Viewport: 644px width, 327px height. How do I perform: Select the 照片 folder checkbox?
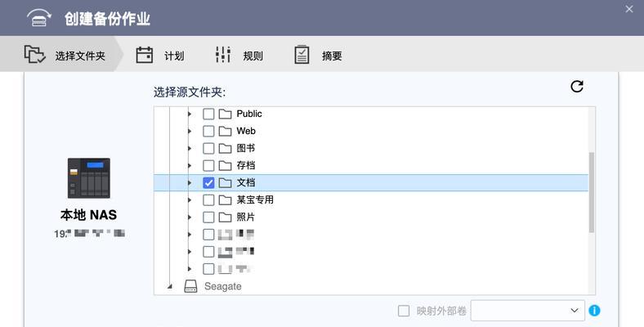208,217
